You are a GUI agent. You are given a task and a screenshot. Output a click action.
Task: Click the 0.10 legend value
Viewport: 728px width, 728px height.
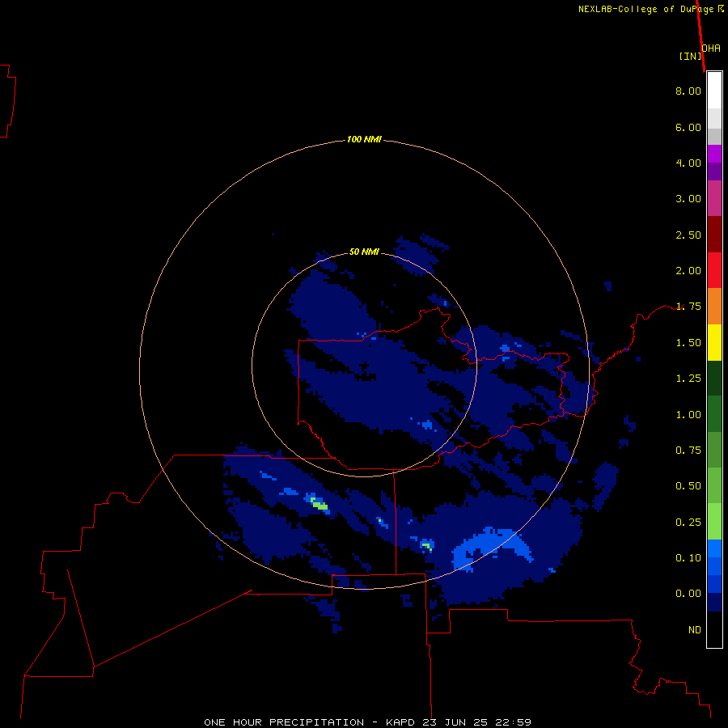[x=688, y=558]
